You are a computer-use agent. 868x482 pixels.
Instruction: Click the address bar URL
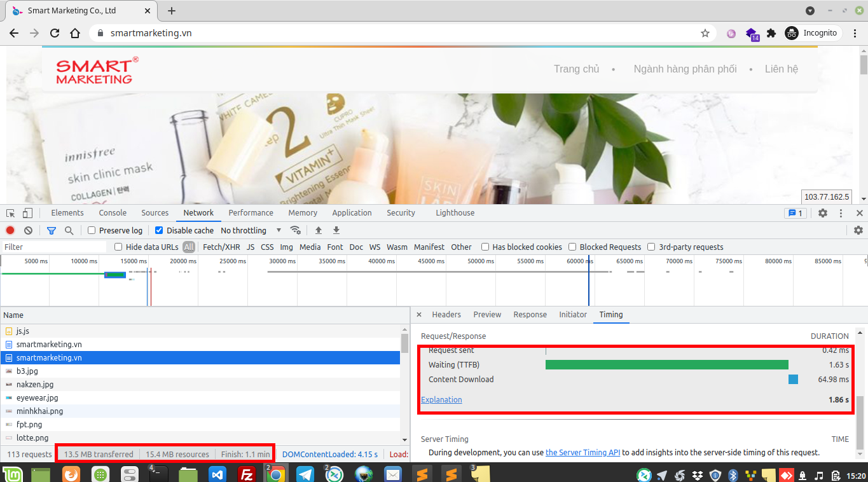click(151, 33)
